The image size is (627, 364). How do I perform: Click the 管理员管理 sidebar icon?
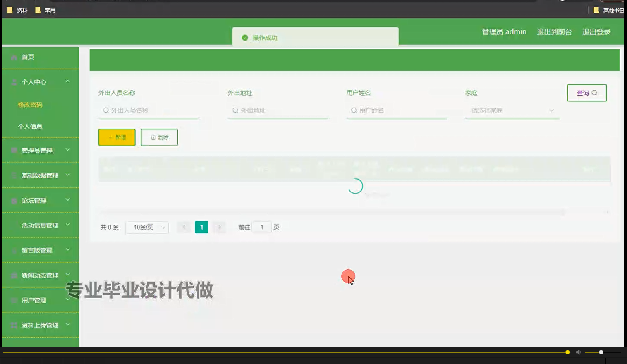14,151
